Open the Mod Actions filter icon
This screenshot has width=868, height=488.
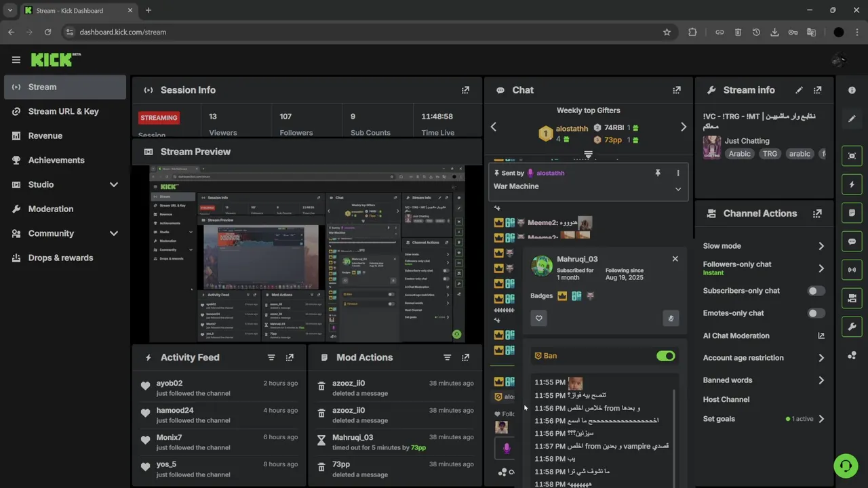click(447, 357)
